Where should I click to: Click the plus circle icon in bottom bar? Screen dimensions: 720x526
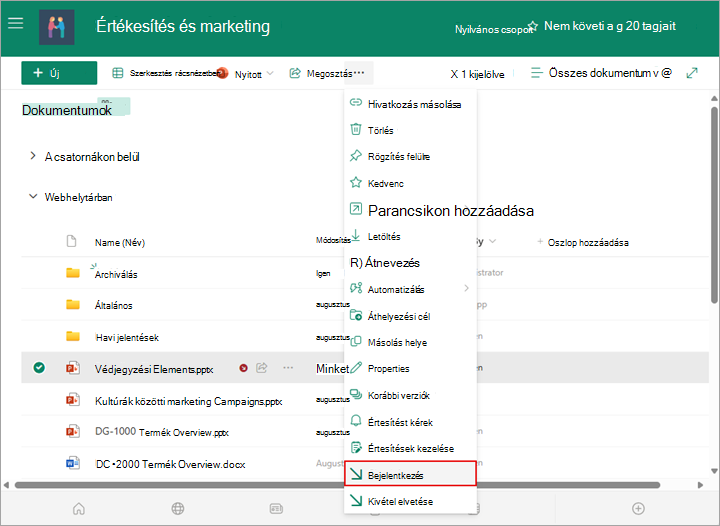[638, 508]
